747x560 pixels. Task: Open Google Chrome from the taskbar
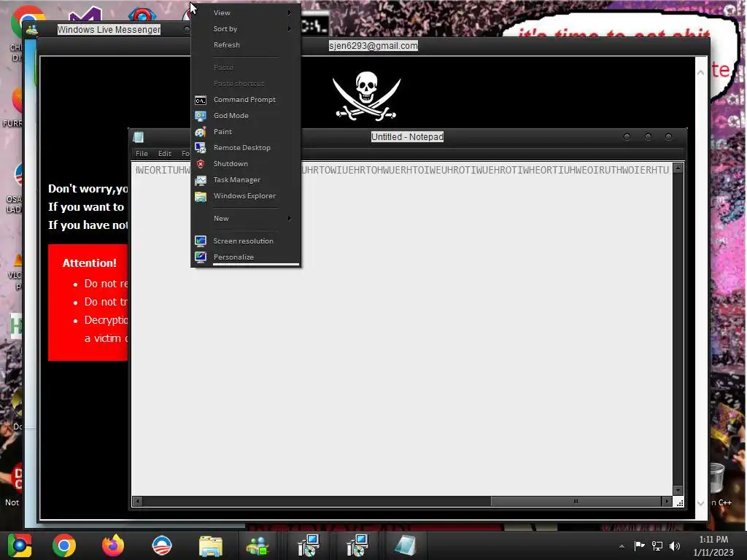64,545
